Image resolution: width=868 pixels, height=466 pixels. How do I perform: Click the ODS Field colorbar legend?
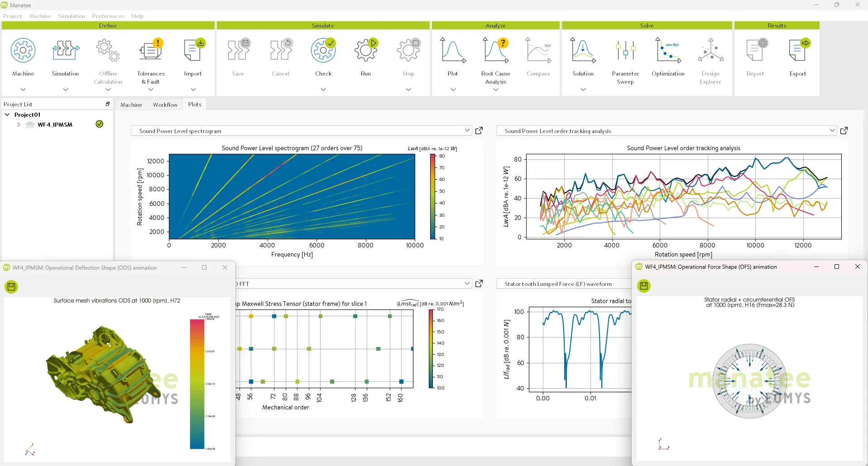click(x=197, y=384)
